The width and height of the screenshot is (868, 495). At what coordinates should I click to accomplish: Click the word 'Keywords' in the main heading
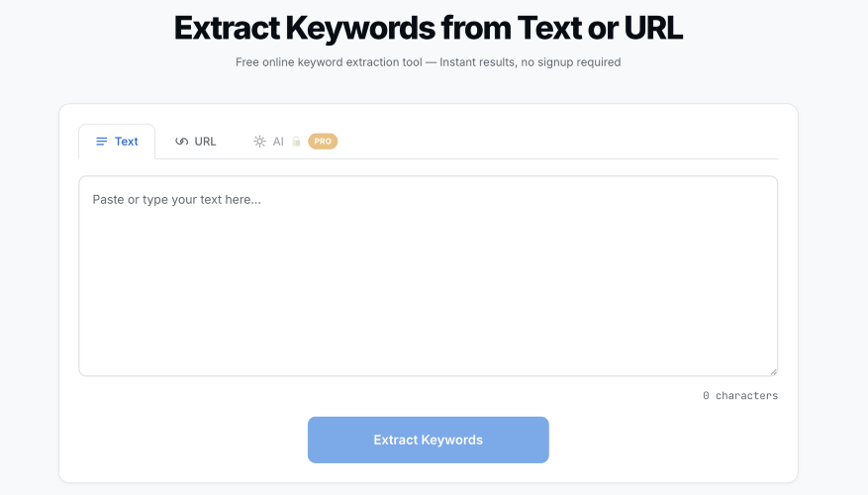point(360,29)
